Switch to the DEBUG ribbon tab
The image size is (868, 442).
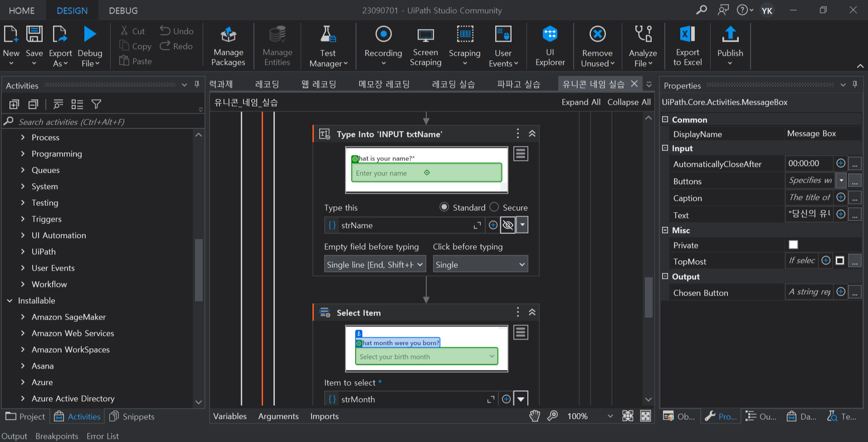[x=123, y=10]
